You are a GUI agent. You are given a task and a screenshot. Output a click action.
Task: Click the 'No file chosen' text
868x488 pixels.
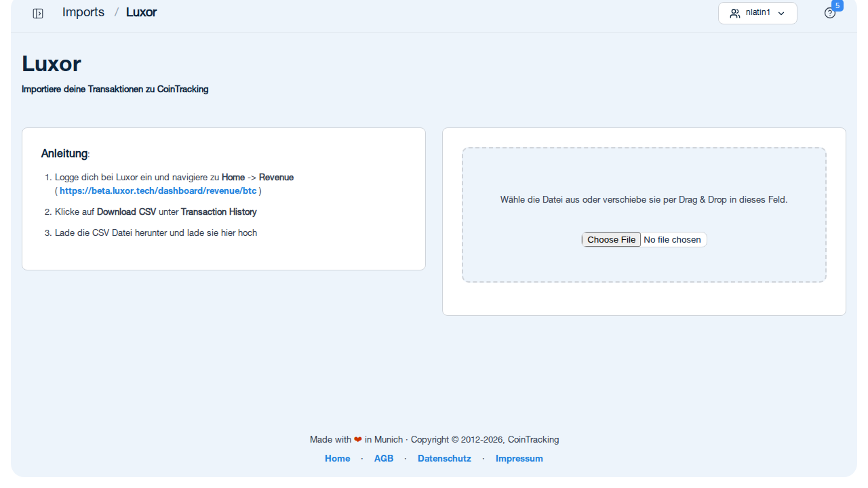[672, 240]
